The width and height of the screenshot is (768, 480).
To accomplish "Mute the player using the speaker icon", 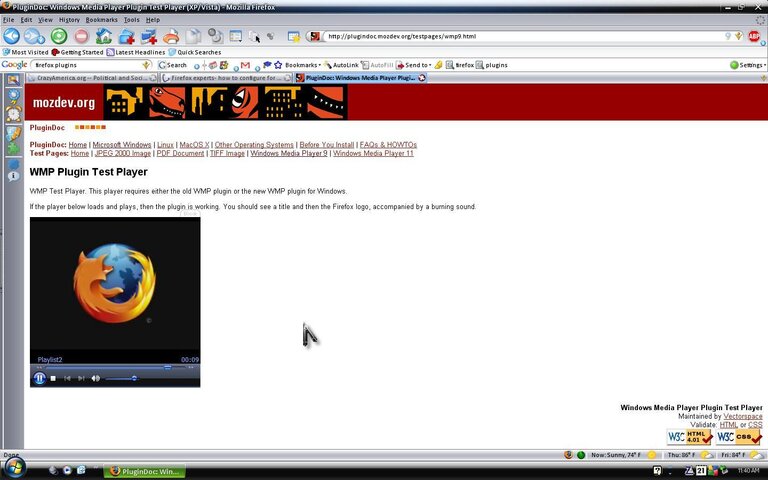I will [96, 378].
